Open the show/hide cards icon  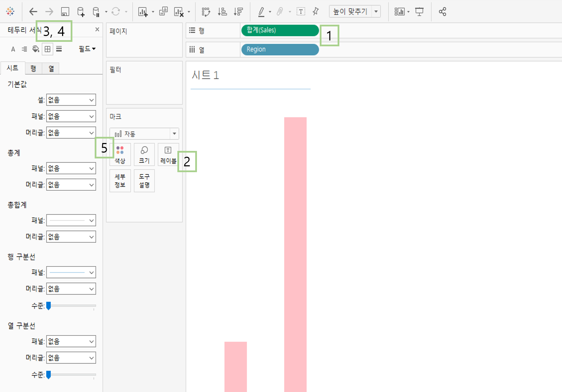point(400,12)
